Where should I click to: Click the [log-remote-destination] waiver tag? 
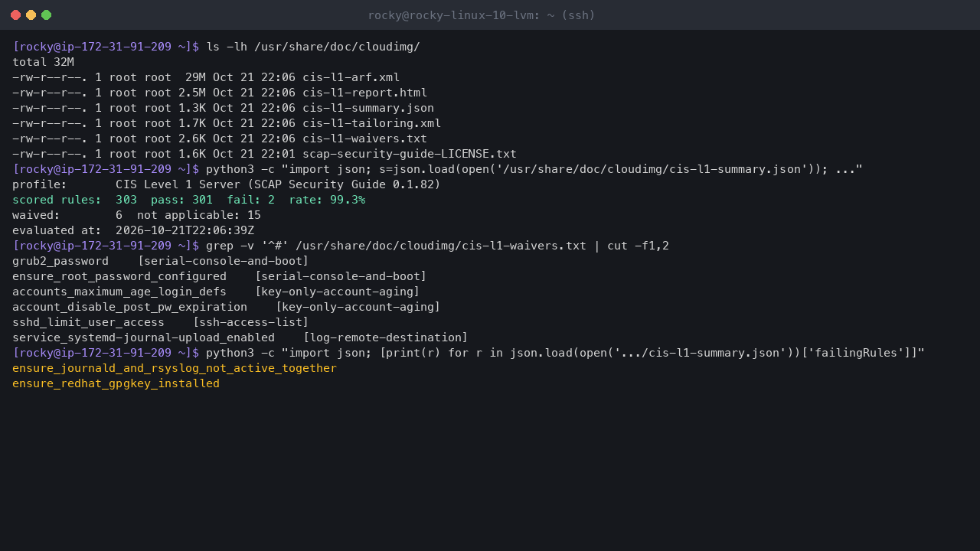[385, 337]
